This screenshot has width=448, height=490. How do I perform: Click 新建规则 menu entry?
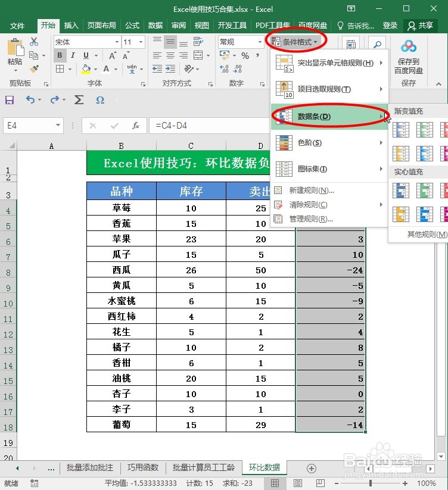click(x=329, y=191)
